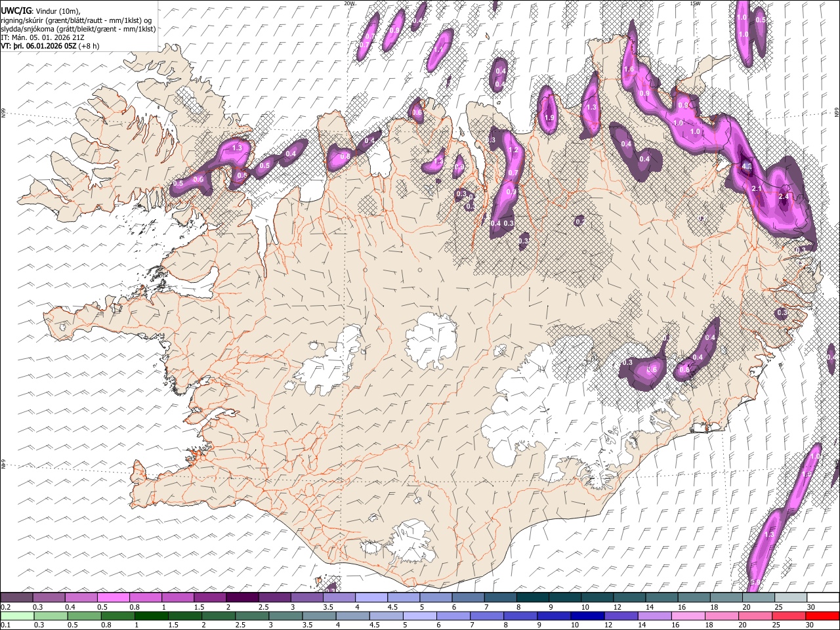Click the 15W longitude label at the top
The height and width of the screenshot is (630, 840).
[696, 3]
